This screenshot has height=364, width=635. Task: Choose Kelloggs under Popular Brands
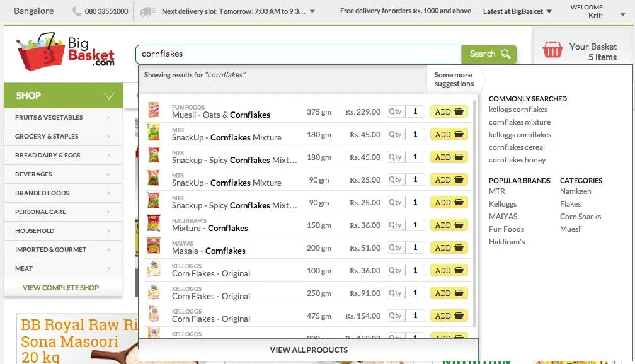pyautogui.click(x=503, y=203)
